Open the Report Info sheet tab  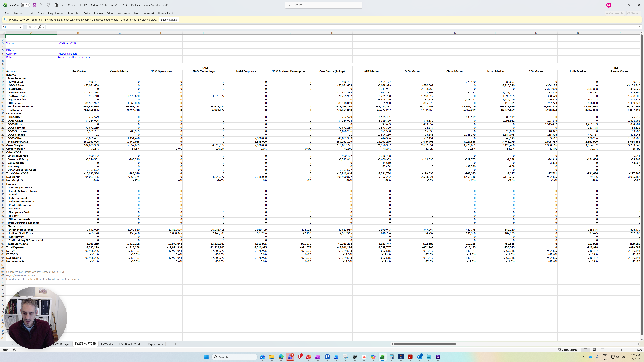pos(155,344)
